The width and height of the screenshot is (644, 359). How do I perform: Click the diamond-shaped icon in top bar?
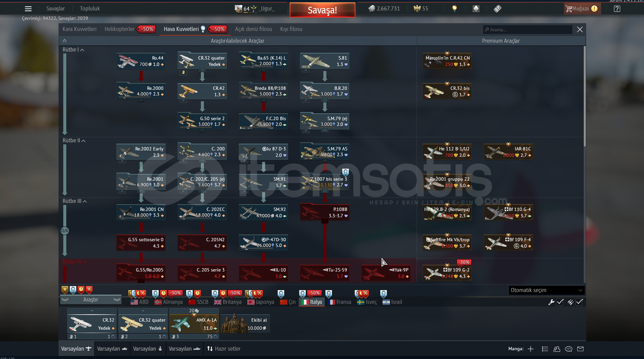coord(476,9)
